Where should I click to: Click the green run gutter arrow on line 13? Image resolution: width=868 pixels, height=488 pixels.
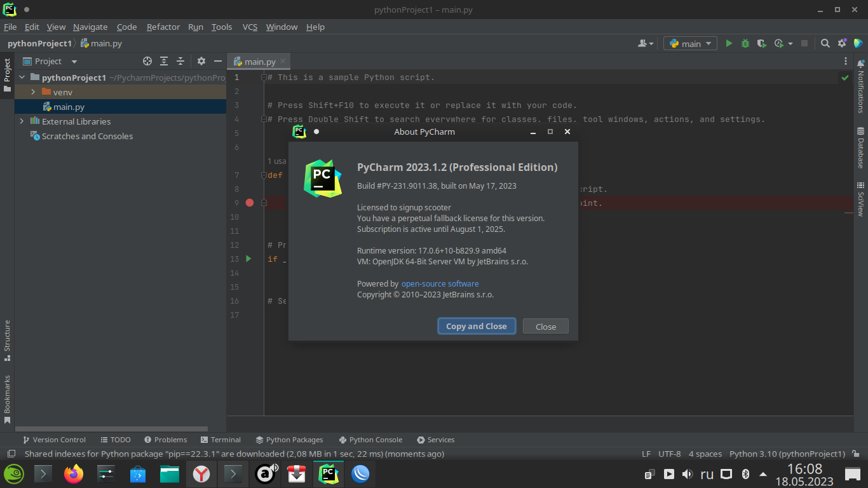(248, 259)
